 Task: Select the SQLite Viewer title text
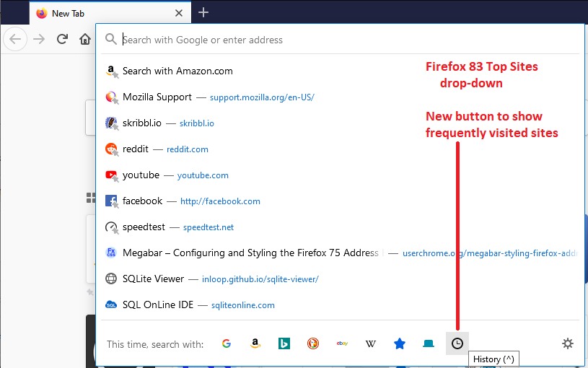point(154,279)
